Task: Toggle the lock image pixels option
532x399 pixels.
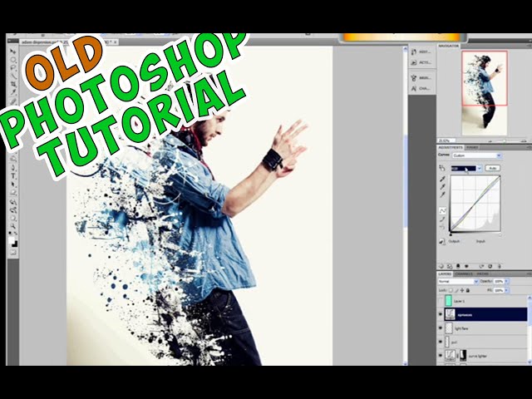Action: coord(456,290)
